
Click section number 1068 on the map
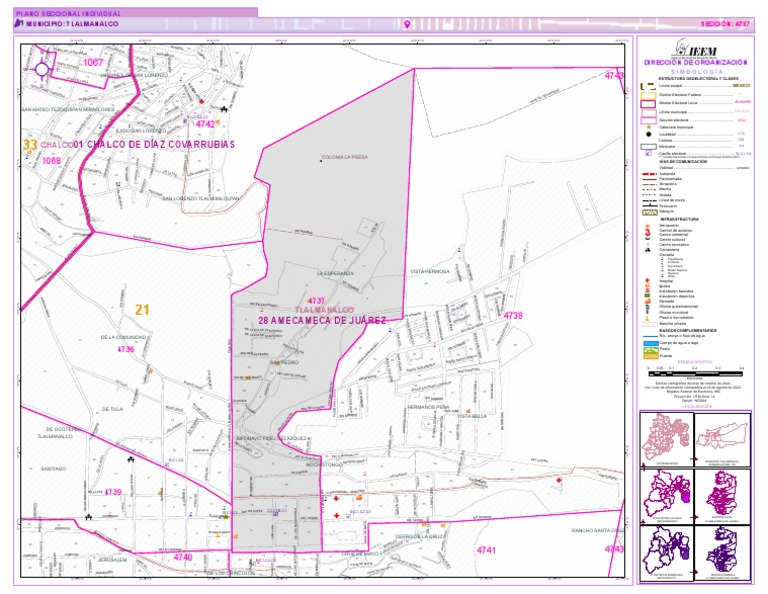pyautogui.click(x=51, y=161)
